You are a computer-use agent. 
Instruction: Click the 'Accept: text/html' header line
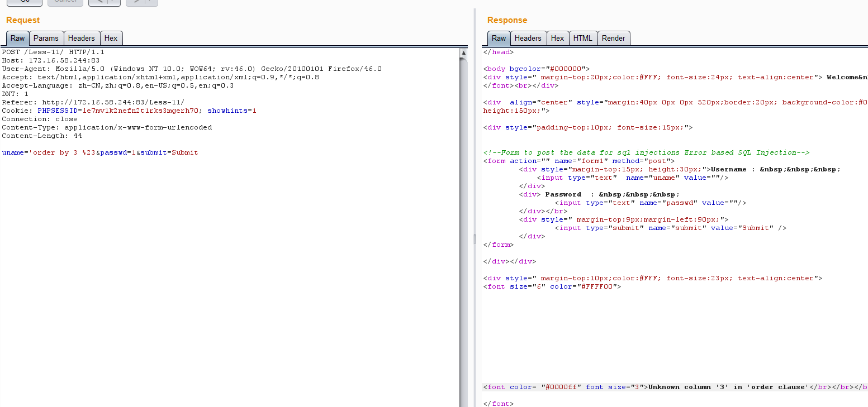[x=160, y=77]
